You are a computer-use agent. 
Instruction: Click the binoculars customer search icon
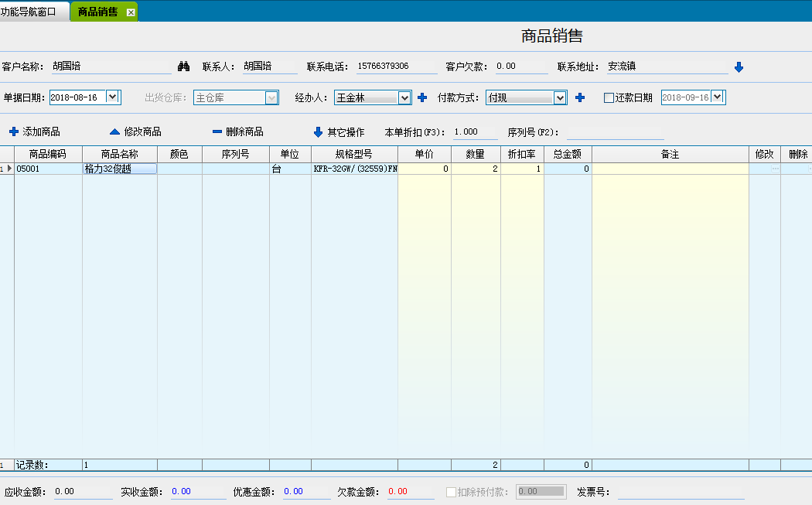click(x=183, y=67)
